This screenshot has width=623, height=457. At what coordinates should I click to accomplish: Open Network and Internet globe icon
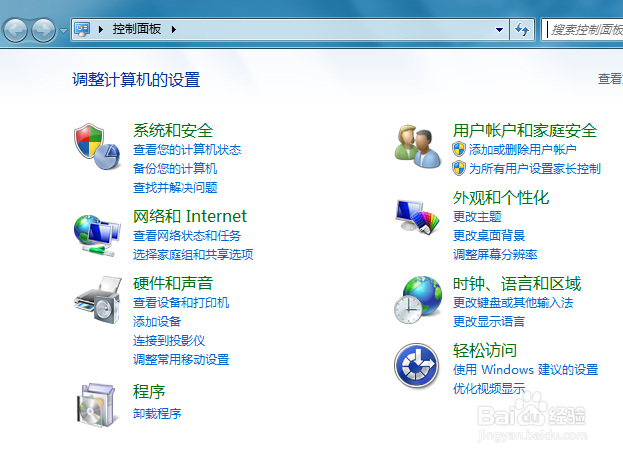tap(97, 235)
